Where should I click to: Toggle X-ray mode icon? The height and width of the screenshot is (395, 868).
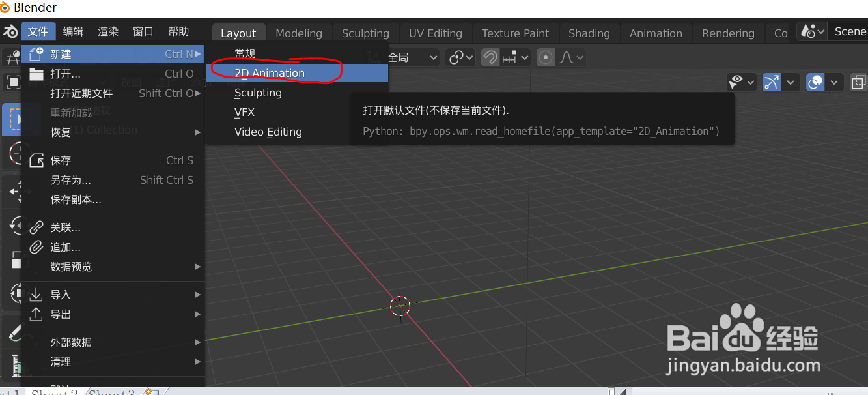pyautogui.click(x=859, y=82)
